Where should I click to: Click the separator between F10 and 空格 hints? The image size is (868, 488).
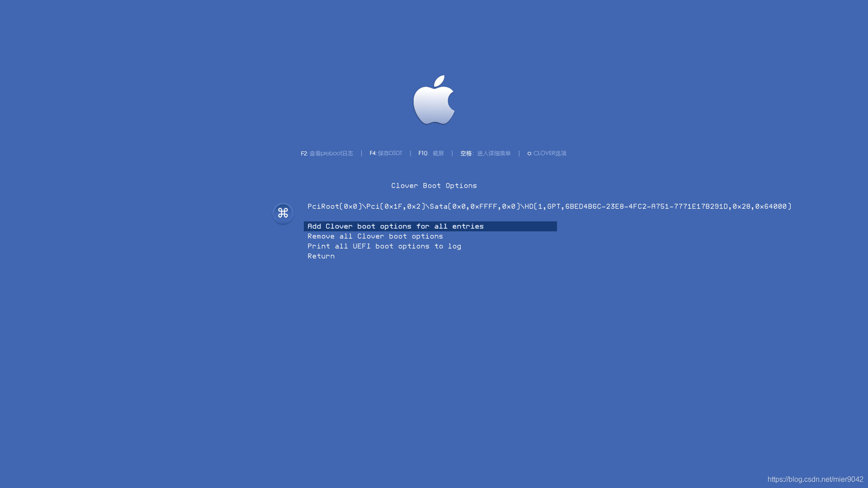pyautogui.click(x=452, y=154)
